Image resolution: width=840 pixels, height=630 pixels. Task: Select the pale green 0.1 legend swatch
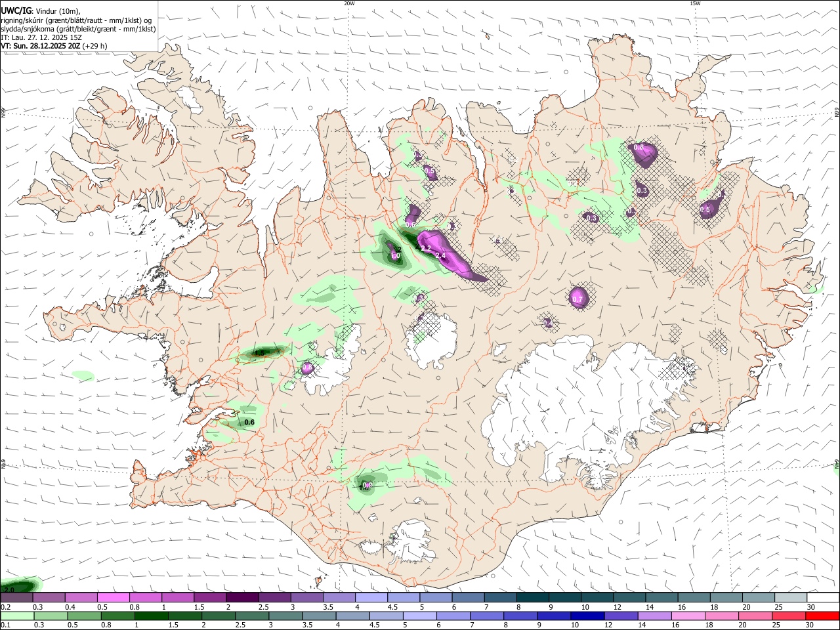[16, 616]
